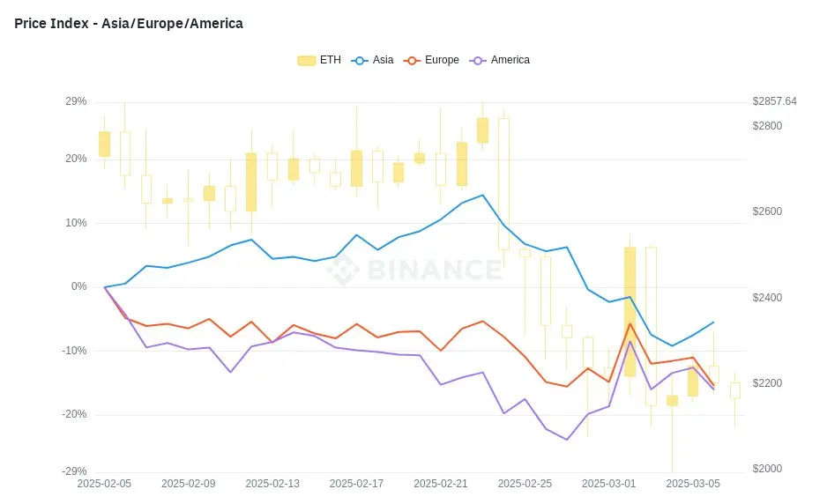Image resolution: width=827 pixels, height=504 pixels.
Task: Click the lowest point of the purple America line
Action: click(x=567, y=440)
